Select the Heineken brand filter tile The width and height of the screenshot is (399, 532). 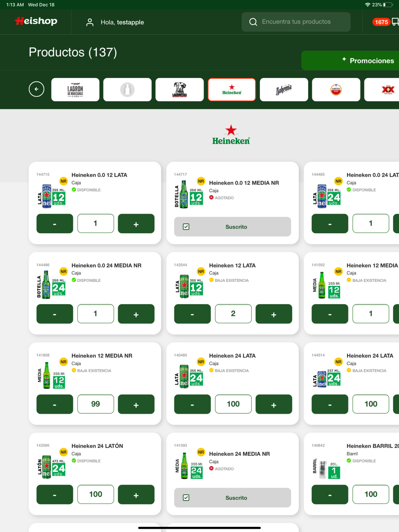(x=232, y=90)
